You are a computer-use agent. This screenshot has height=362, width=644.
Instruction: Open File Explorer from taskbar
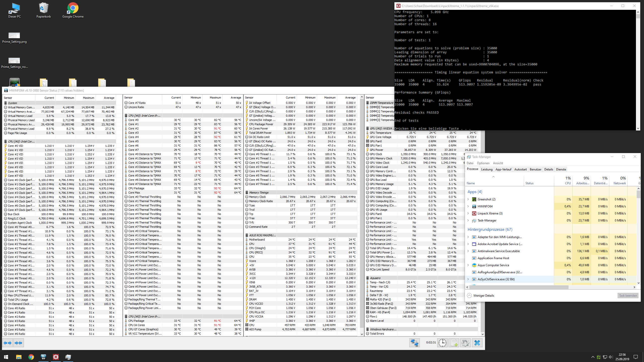coord(19,357)
